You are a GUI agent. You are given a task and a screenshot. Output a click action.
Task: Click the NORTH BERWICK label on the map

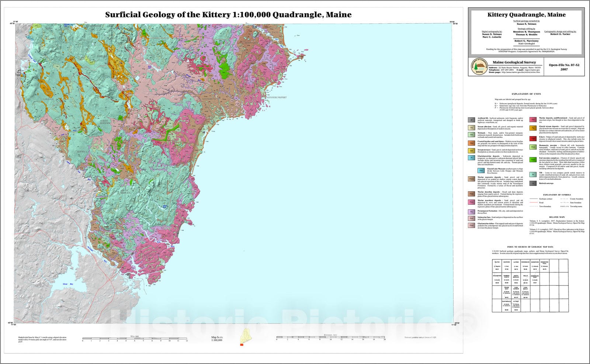coord(105,123)
